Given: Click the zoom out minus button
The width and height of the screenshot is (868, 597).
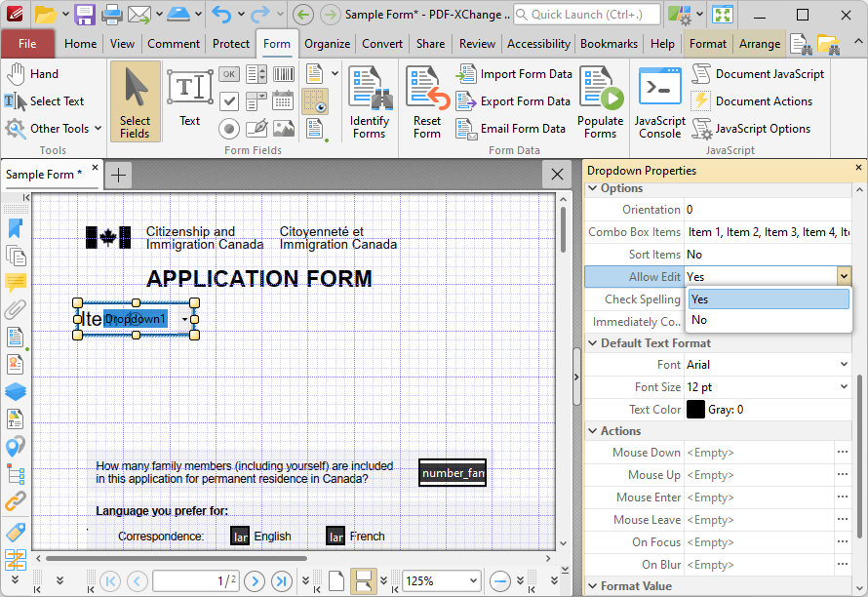Looking at the screenshot, I should tap(500, 581).
